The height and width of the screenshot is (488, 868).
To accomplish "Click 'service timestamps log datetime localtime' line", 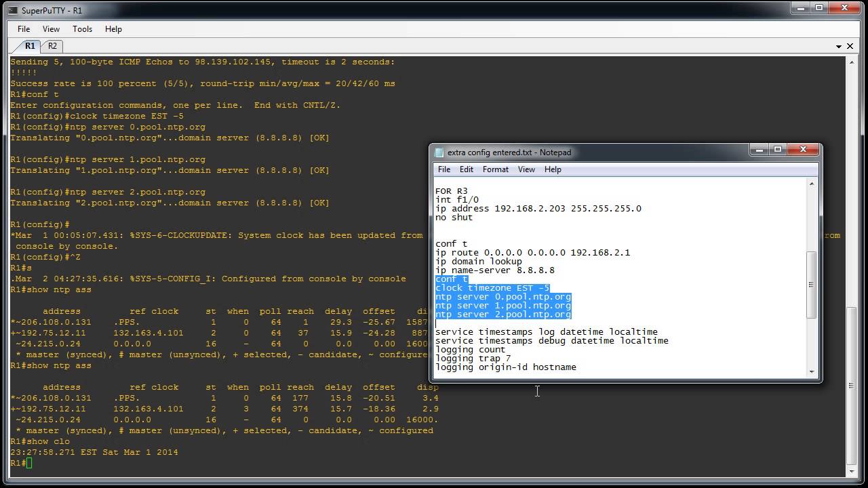I will (547, 332).
